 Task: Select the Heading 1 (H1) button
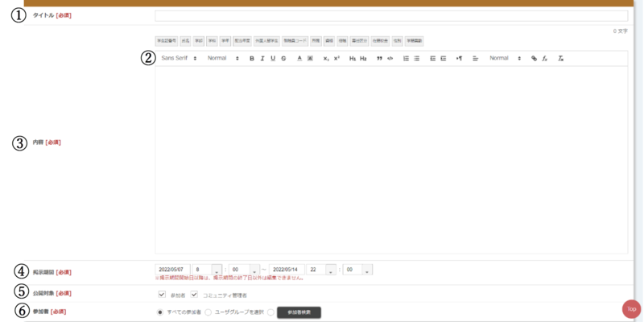tap(353, 59)
